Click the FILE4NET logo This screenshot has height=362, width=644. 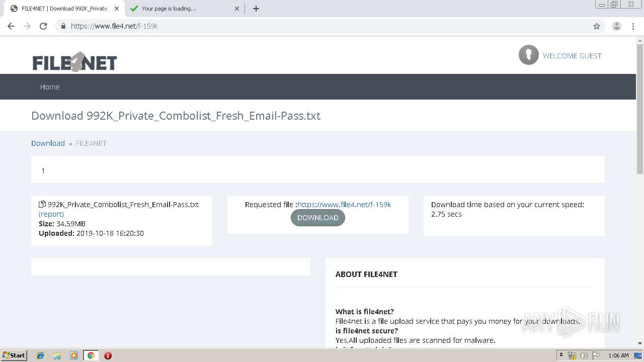[74, 62]
